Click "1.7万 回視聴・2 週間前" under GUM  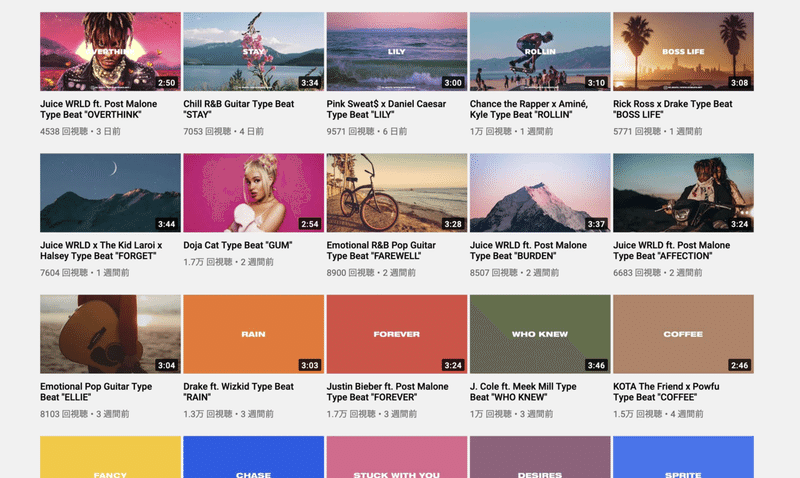point(229,262)
